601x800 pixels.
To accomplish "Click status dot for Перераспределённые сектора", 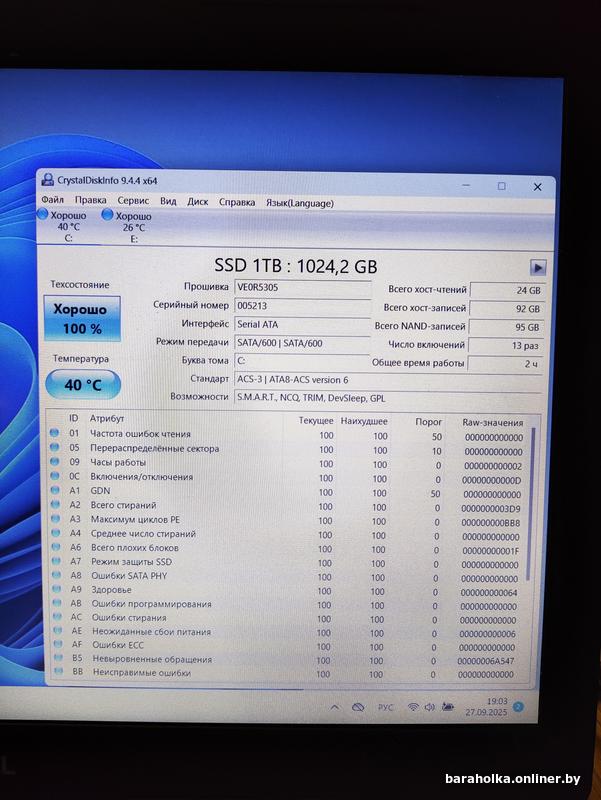I will click(55, 447).
